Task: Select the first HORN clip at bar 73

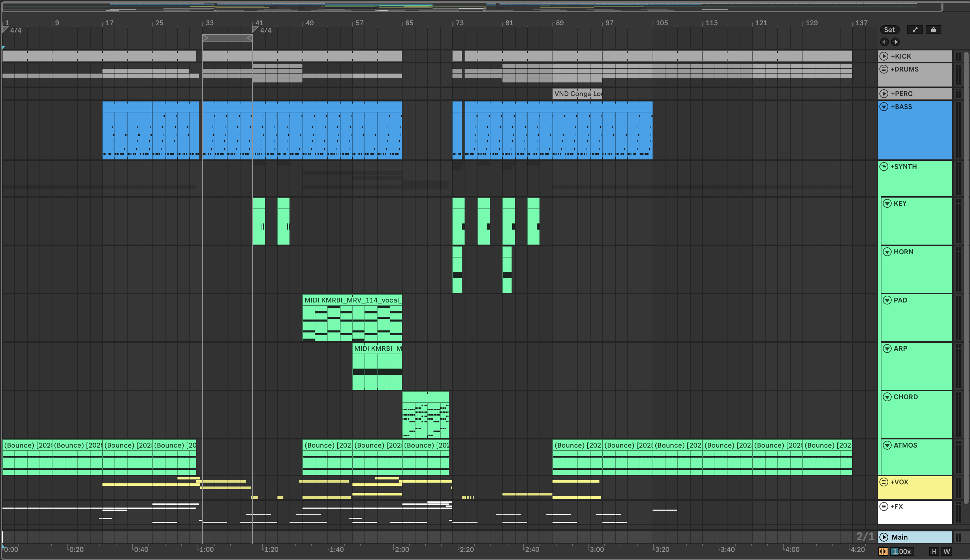Action: pyautogui.click(x=457, y=270)
